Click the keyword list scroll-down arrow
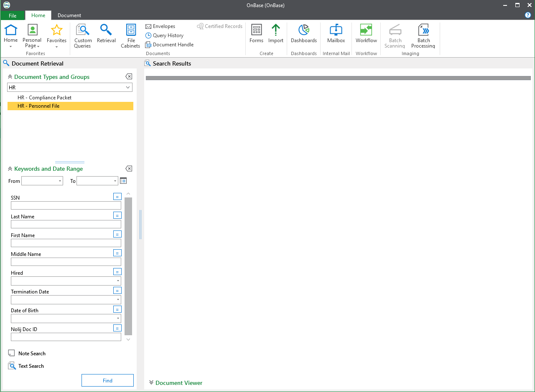Screen dimensions: 535x392 [x=128, y=339]
